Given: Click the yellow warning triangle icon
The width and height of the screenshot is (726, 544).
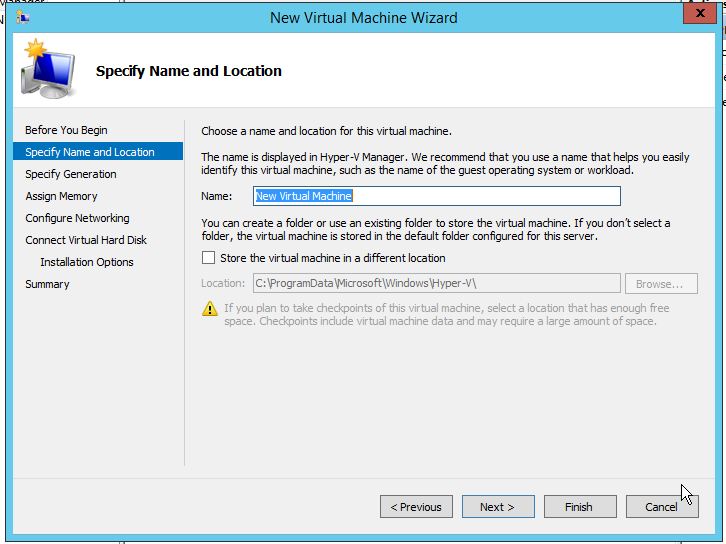Looking at the screenshot, I should pos(210,309).
